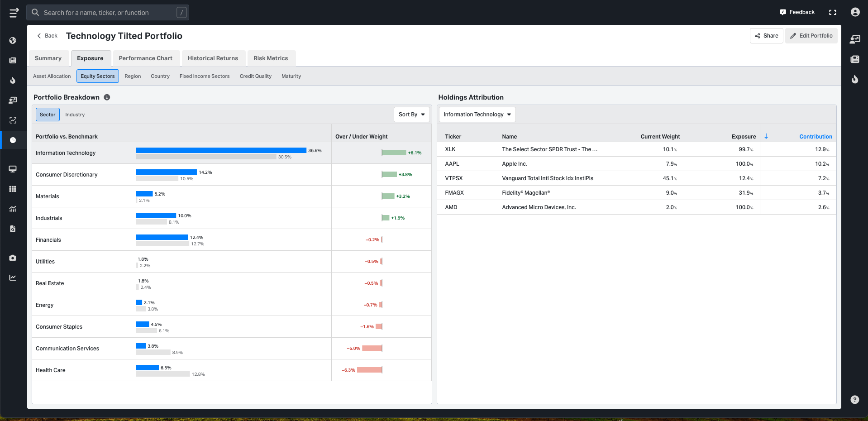Open the Performance Chart tab
This screenshot has height=421, width=868.
click(145, 58)
